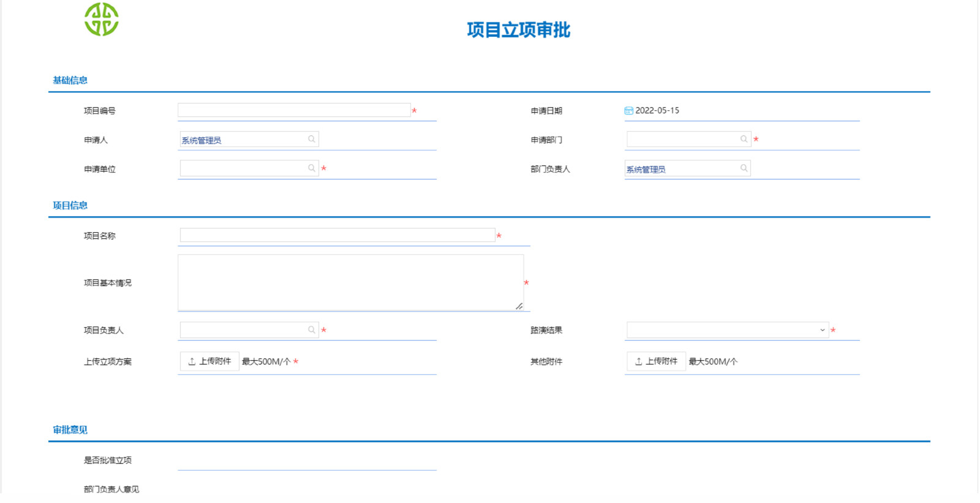980x503 pixels.
Task: Click inside the 项目基本情况 text area
Action: point(351,282)
